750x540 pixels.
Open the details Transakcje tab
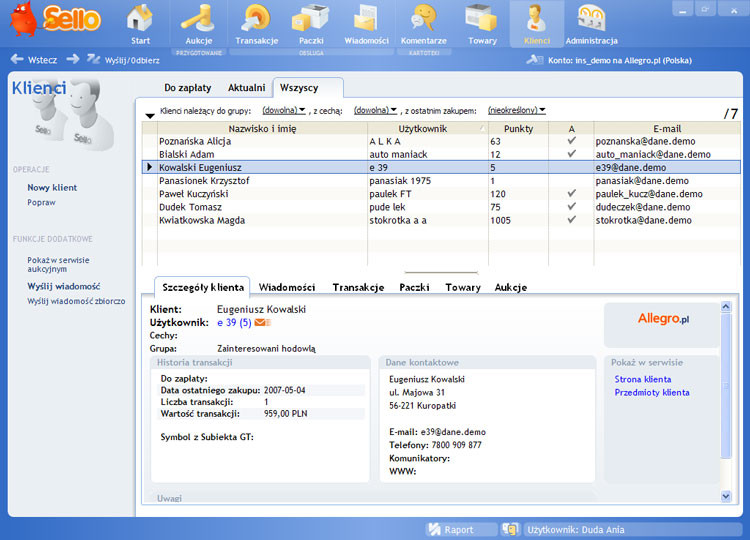[358, 287]
